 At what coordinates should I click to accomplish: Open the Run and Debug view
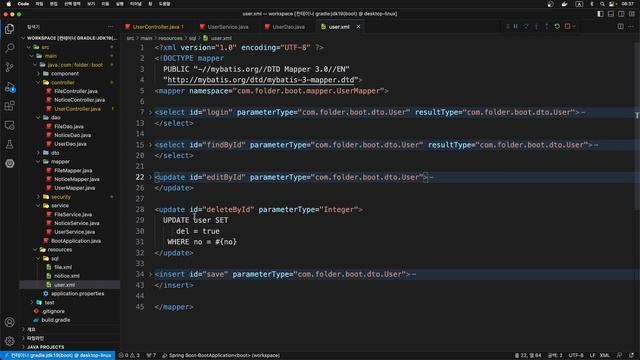tap(9, 87)
